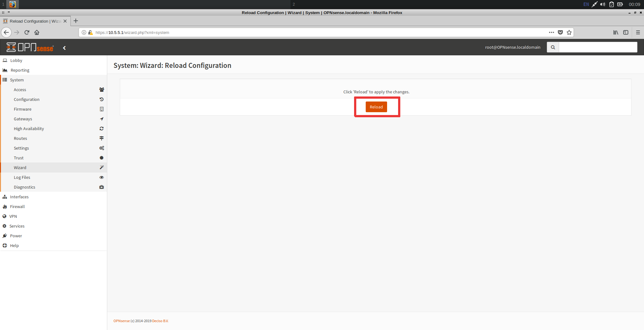This screenshot has height=330, width=644.
Task: Click the gears icon next to Settings
Action: point(102,148)
